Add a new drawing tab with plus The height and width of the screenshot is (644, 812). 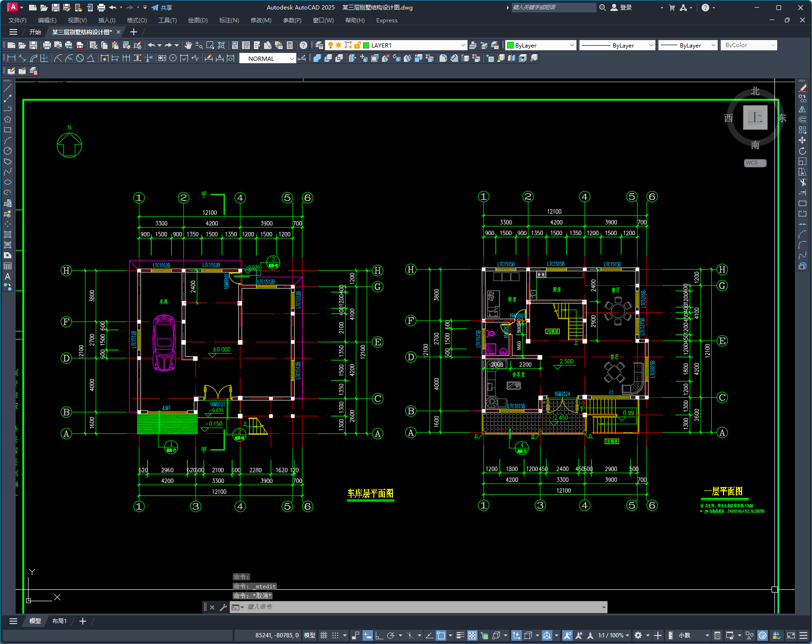[x=134, y=32]
